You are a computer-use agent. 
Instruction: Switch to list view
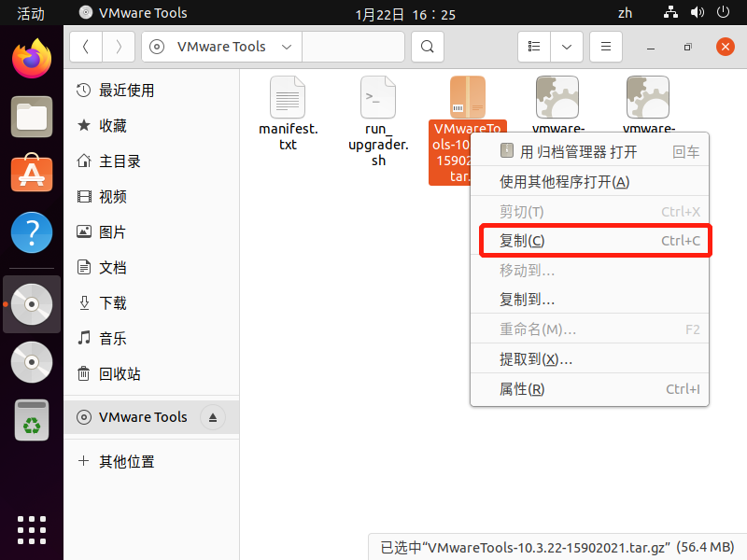(534, 47)
